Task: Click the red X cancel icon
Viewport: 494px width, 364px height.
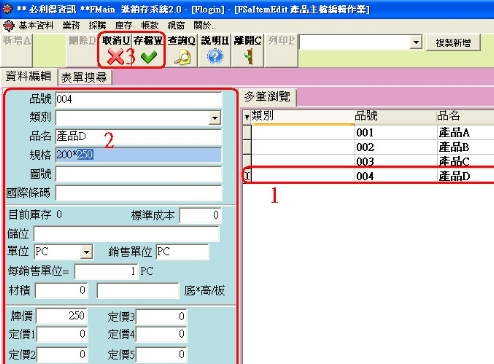Action: tap(116, 57)
